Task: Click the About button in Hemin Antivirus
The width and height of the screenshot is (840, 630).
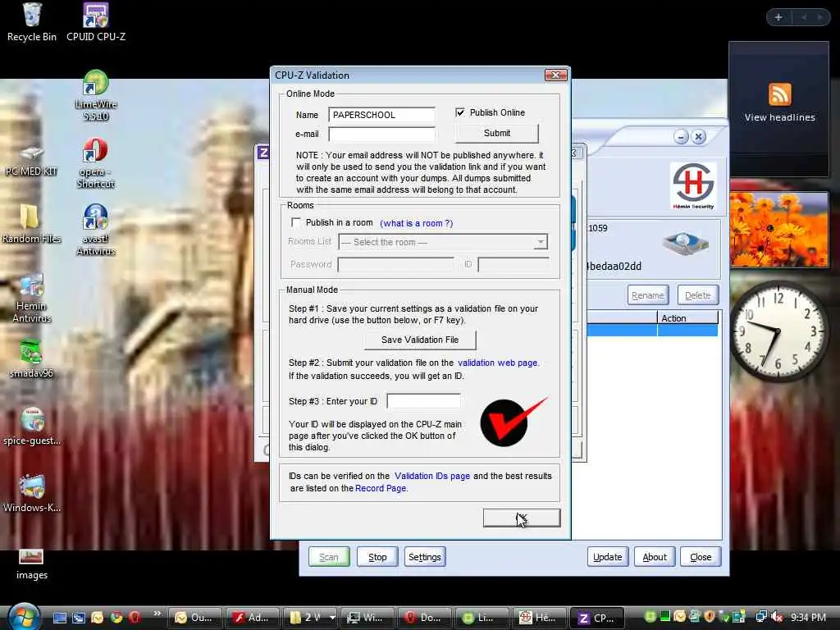Action: click(x=655, y=557)
